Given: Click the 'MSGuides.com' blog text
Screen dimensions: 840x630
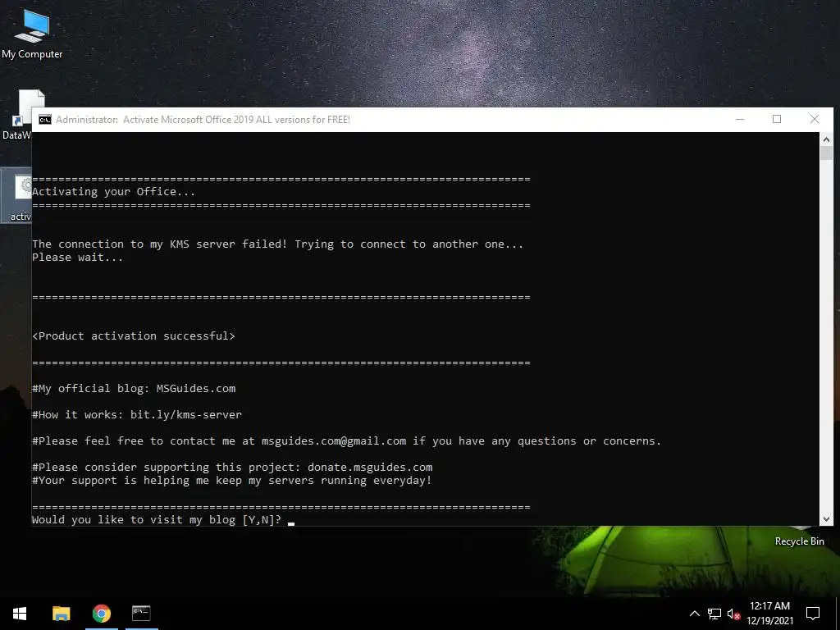Looking at the screenshot, I should (195, 388).
